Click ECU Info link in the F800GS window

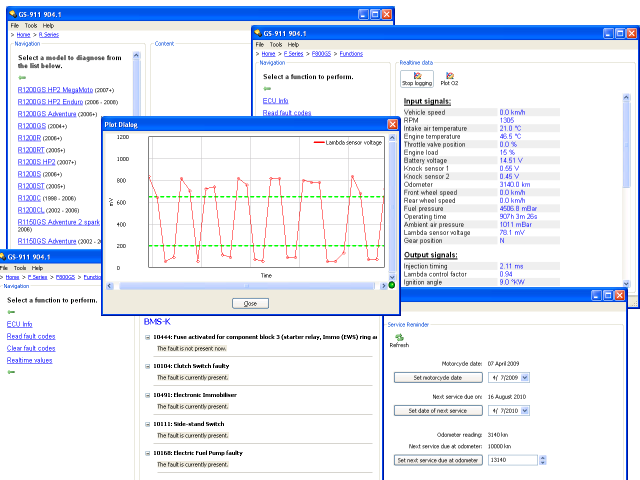(x=276, y=101)
